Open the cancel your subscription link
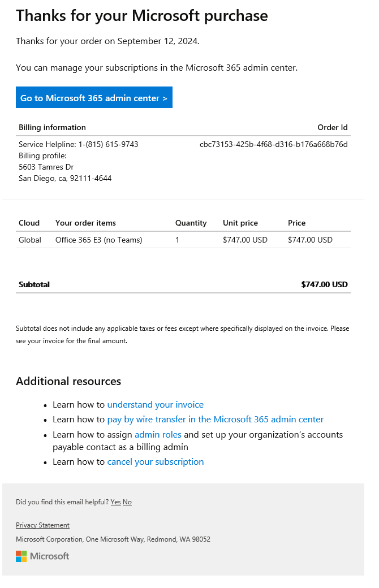 (x=156, y=462)
